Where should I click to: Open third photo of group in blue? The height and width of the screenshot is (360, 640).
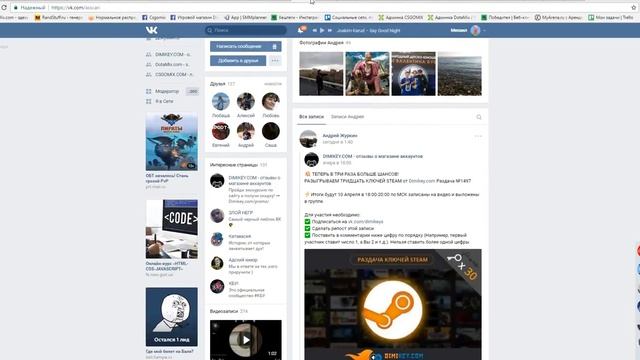click(x=413, y=73)
